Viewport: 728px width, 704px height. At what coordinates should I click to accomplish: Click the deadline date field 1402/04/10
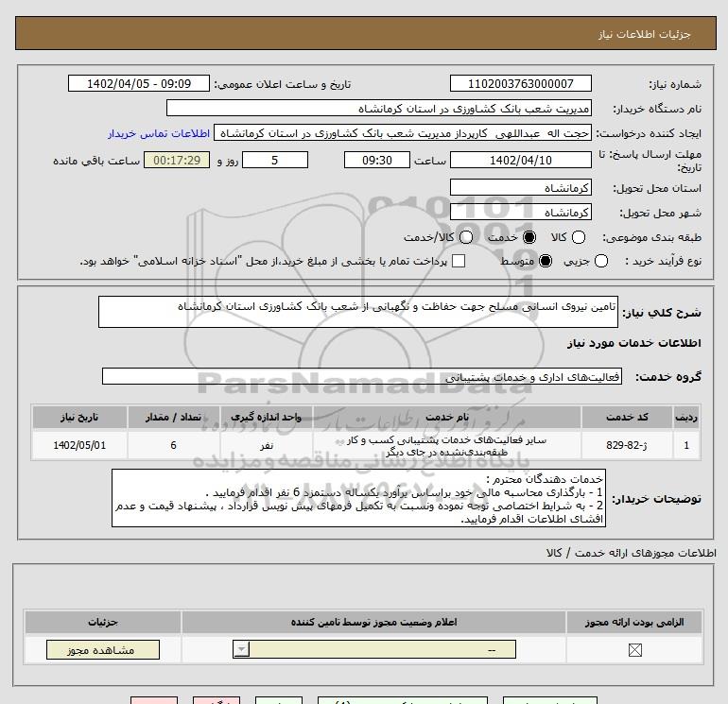[x=520, y=160]
